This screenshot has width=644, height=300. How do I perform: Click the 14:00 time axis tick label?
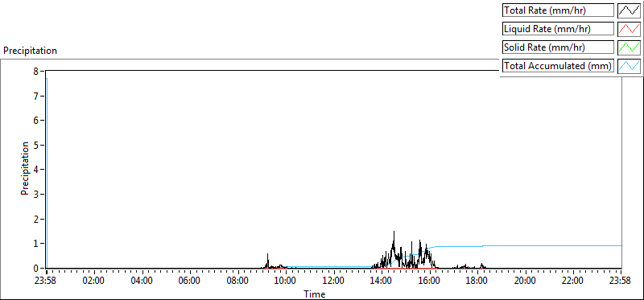pyautogui.click(x=382, y=282)
